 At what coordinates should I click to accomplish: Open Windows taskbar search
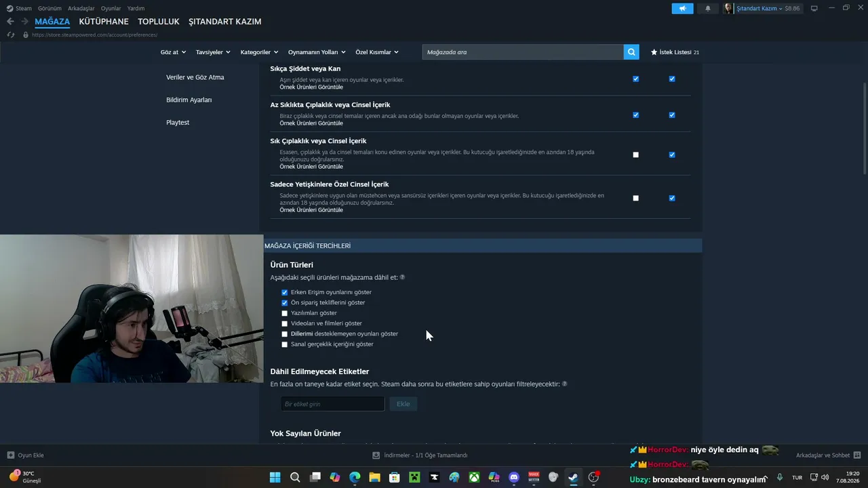pyautogui.click(x=295, y=477)
